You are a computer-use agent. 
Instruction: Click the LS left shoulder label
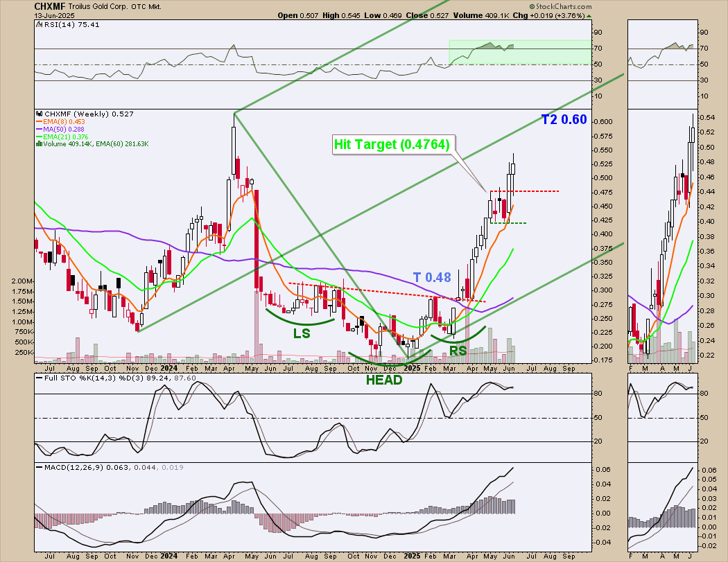pos(302,333)
